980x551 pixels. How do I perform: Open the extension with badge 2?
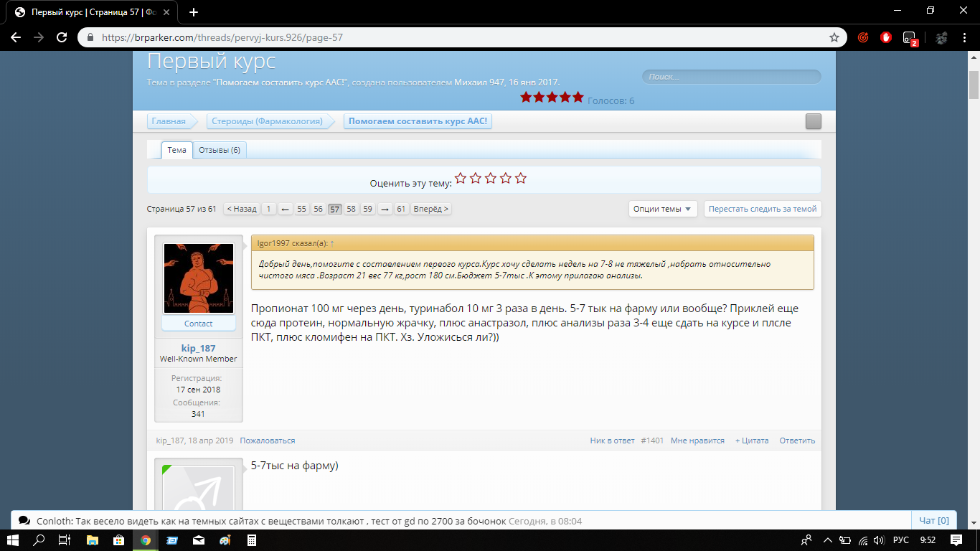pyautogui.click(x=910, y=38)
